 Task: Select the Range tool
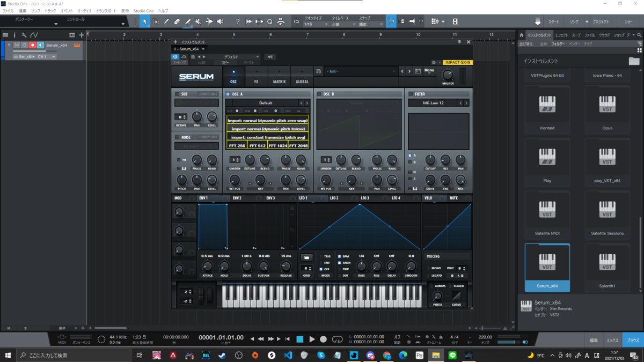(x=156, y=21)
